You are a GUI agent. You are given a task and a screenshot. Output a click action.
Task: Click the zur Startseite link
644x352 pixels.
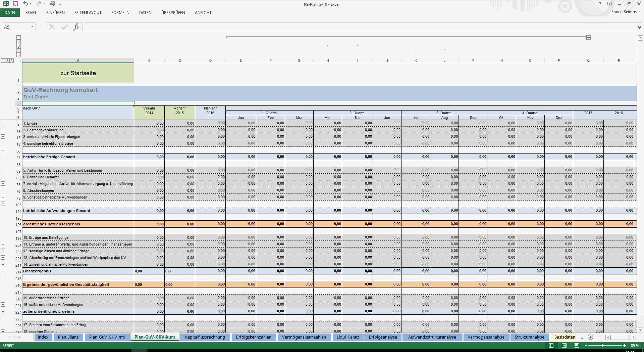(x=78, y=73)
